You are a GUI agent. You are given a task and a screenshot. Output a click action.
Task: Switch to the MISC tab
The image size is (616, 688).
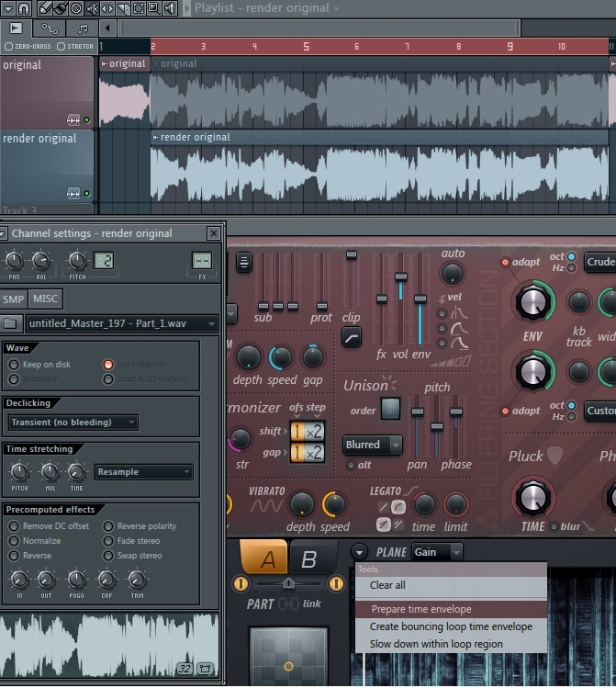44,299
